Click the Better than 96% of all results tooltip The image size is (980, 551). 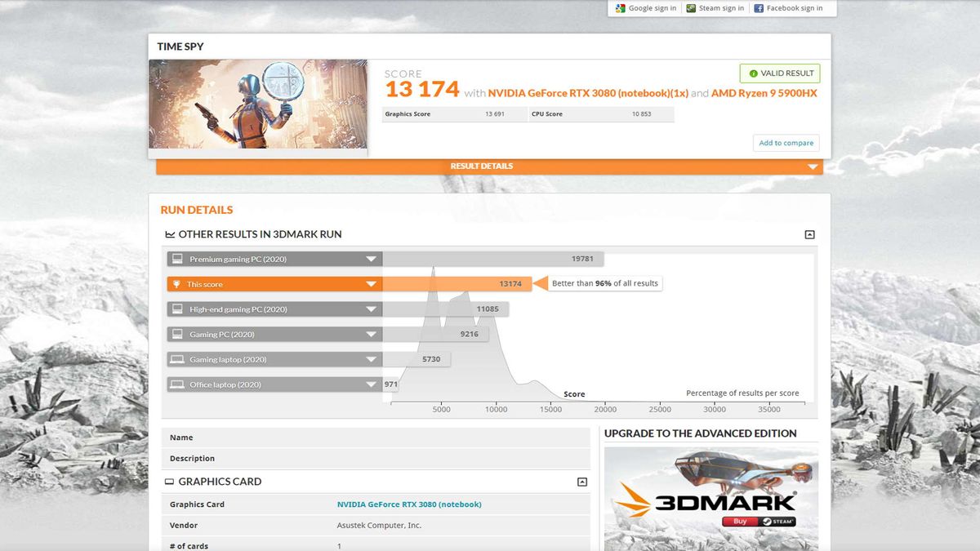605,283
